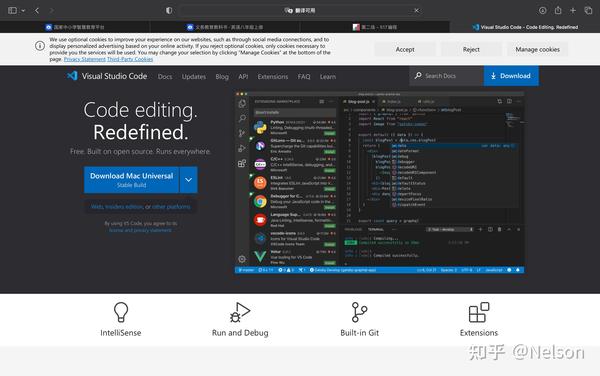
Task: Click the Run and Debug icon
Action: click(240, 312)
